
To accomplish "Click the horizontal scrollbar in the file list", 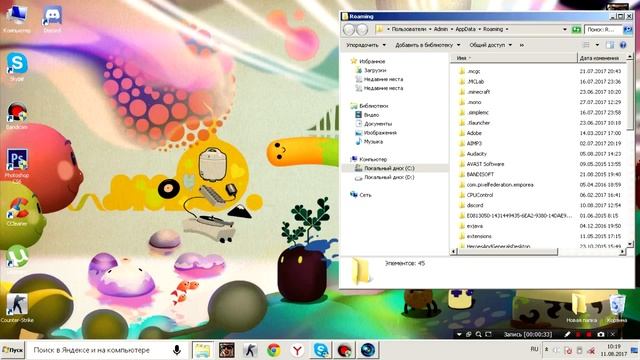I will (508, 252).
